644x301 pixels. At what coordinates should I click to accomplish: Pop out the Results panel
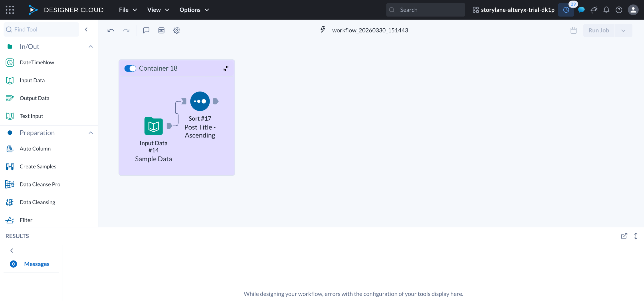pyautogui.click(x=624, y=236)
